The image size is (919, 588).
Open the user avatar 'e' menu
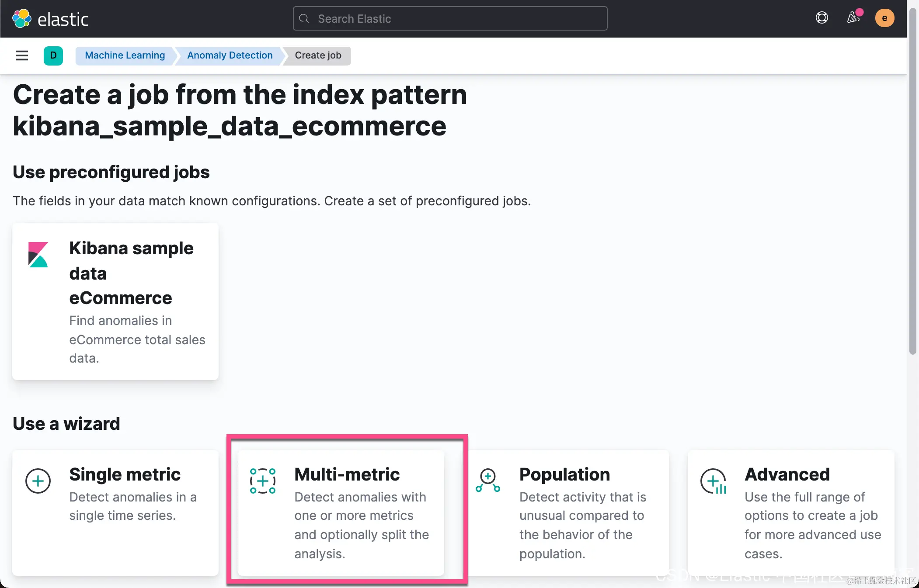(x=884, y=18)
